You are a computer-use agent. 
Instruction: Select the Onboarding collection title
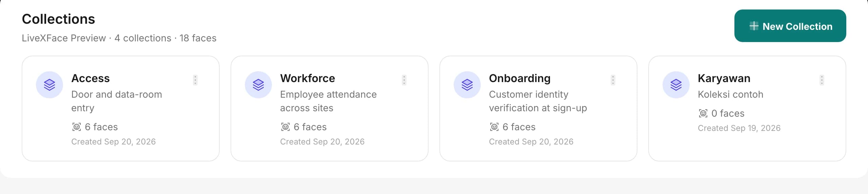[x=520, y=78]
